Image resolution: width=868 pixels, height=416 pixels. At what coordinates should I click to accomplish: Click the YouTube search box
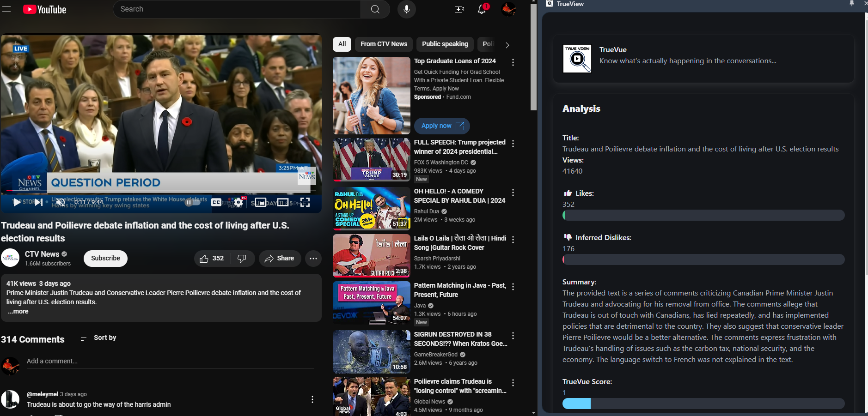click(237, 9)
